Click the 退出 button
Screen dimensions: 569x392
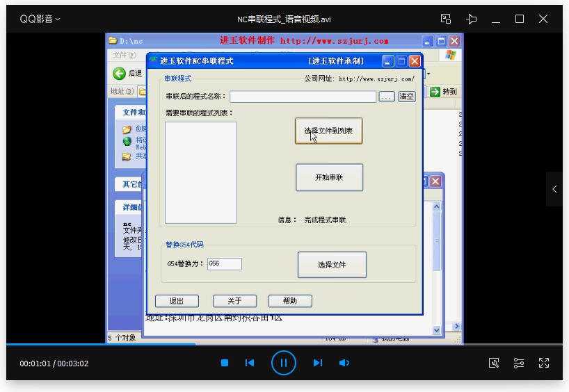(177, 301)
